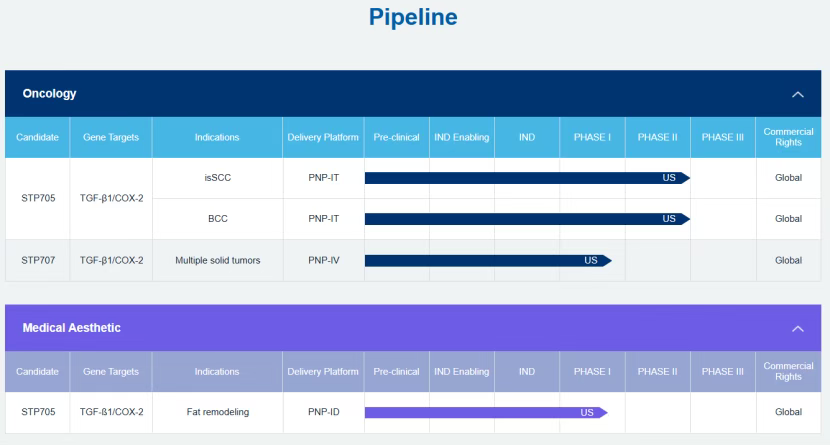Click Gene Targets header in Oncology table
The image size is (830, 446).
coord(111,137)
